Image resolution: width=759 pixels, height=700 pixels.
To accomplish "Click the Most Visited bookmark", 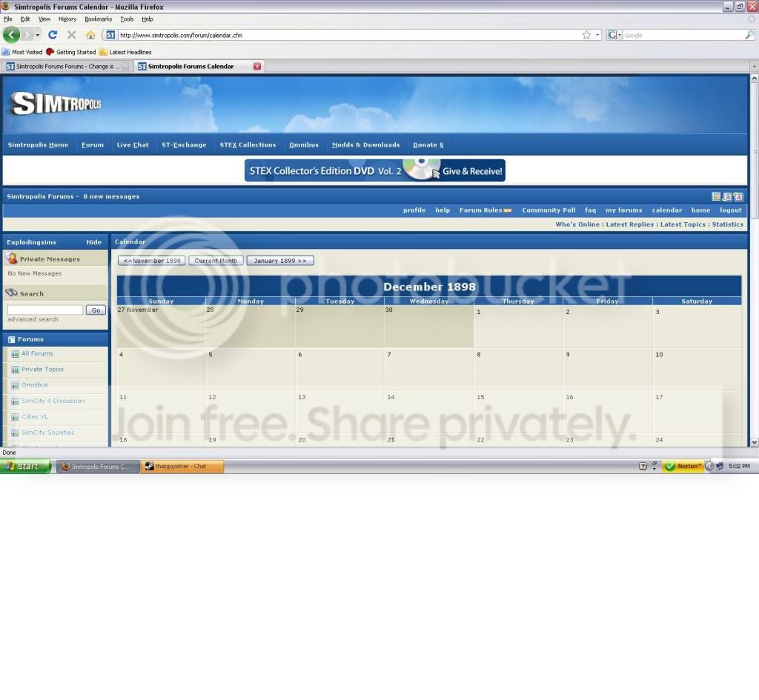I will pyautogui.click(x=23, y=53).
